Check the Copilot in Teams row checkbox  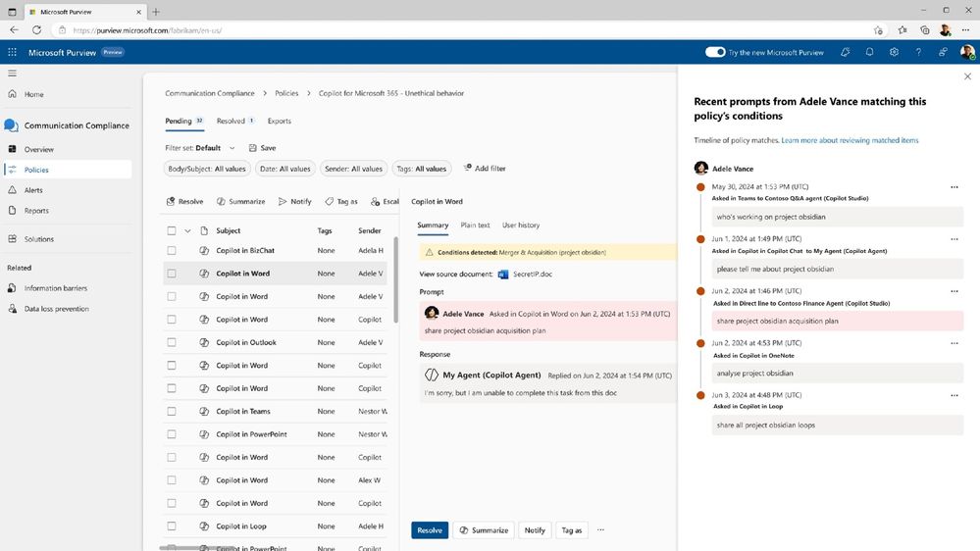click(x=172, y=411)
